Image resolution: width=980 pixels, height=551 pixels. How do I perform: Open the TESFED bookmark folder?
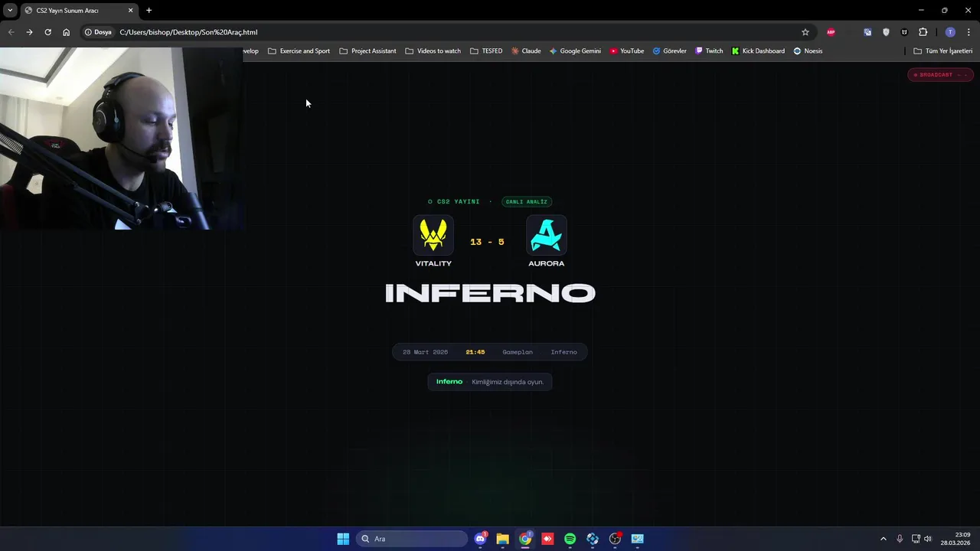coord(486,51)
